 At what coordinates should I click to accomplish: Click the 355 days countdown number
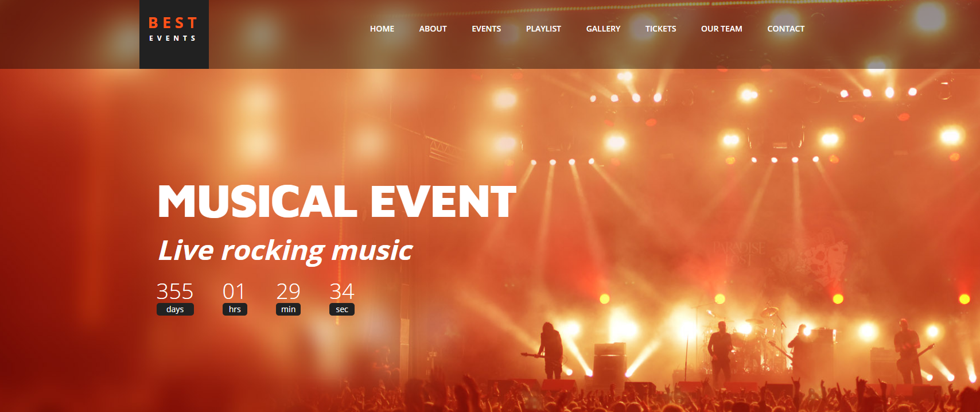[175, 291]
